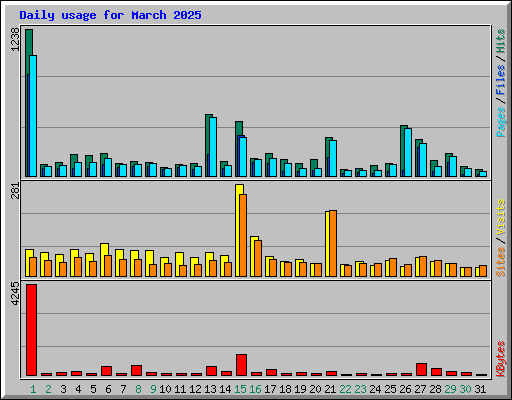Select the cyan Pages bar for day 26

click(x=408, y=152)
